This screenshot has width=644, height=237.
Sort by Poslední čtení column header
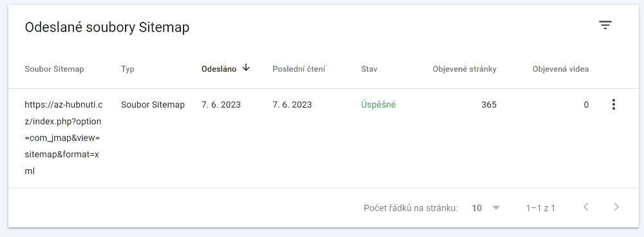tap(299, 69)
